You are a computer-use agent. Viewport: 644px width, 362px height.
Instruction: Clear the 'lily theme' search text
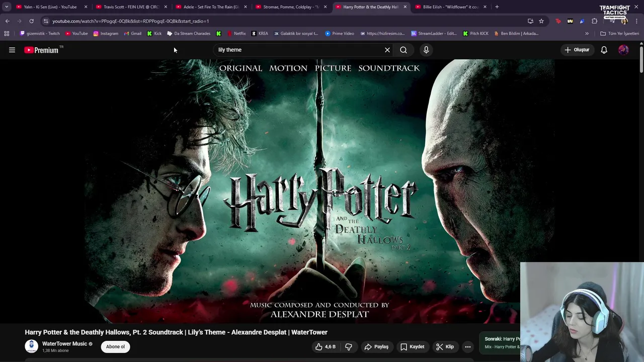(387, 50)
